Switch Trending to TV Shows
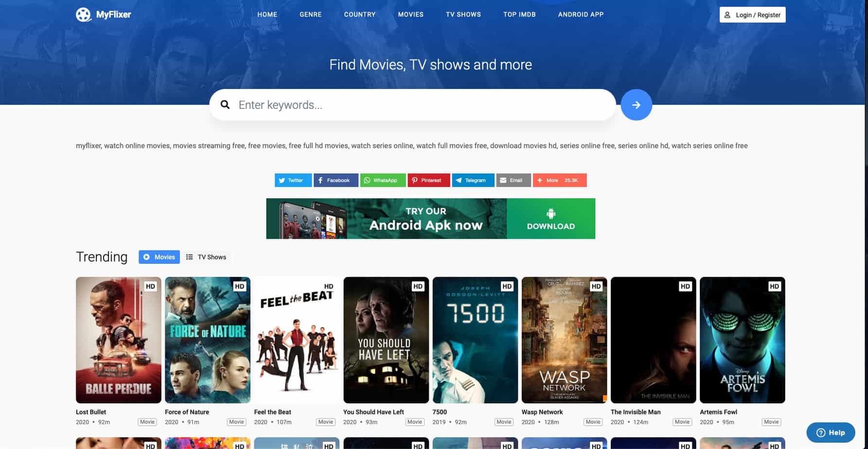Image resolution: width=868 pixels, height=449 pixels. (x=206, y=257)
